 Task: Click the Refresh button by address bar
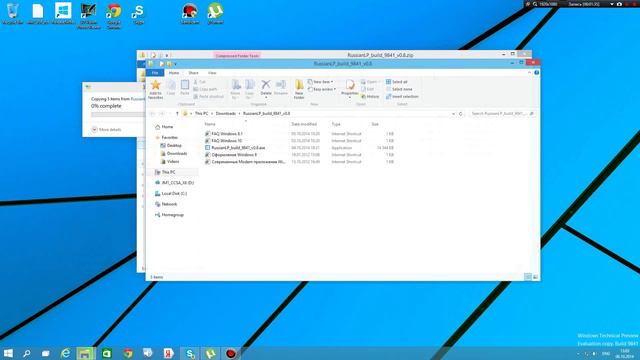461,114
